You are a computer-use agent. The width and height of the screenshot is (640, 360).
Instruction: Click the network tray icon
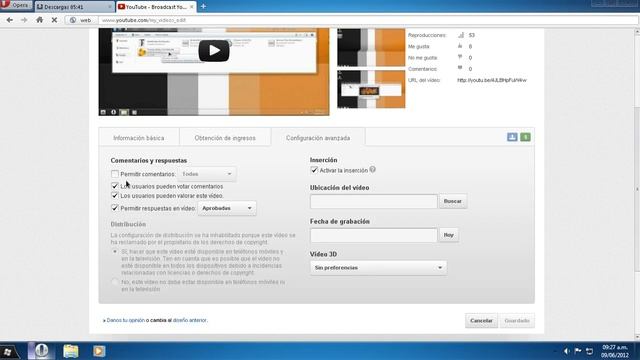click(x=589, y=351)
